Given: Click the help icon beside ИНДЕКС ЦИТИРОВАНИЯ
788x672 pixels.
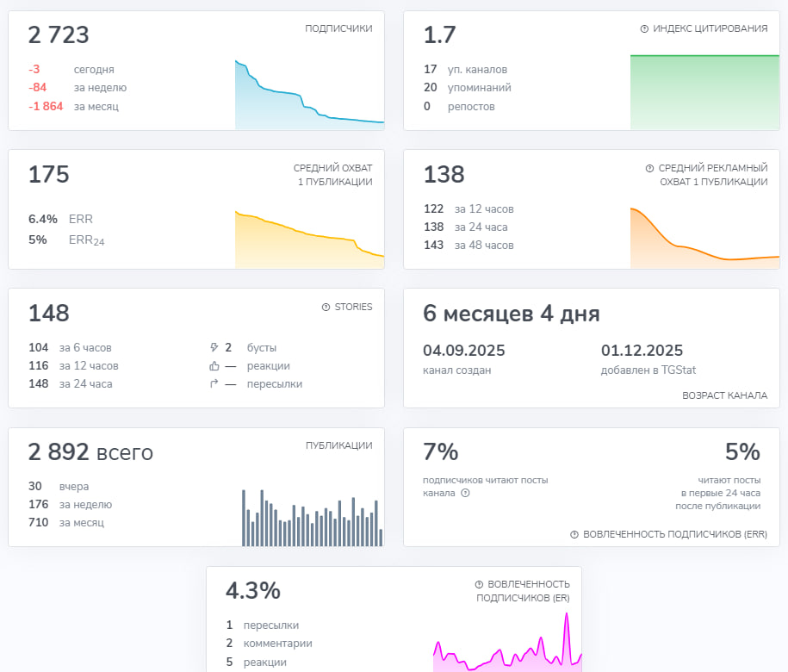Looking at the screenshot, I should click(644, 29).
